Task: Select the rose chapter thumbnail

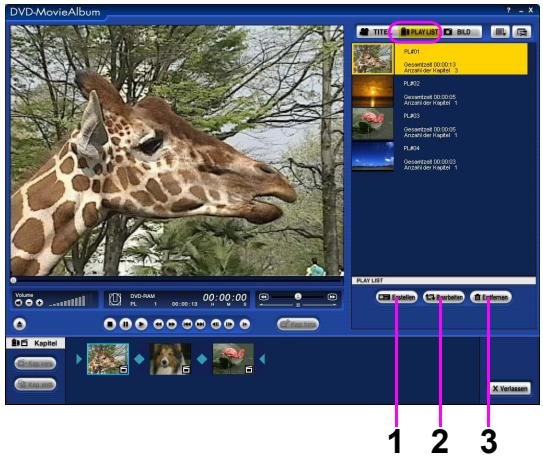Action: click(x=233, y=359)
